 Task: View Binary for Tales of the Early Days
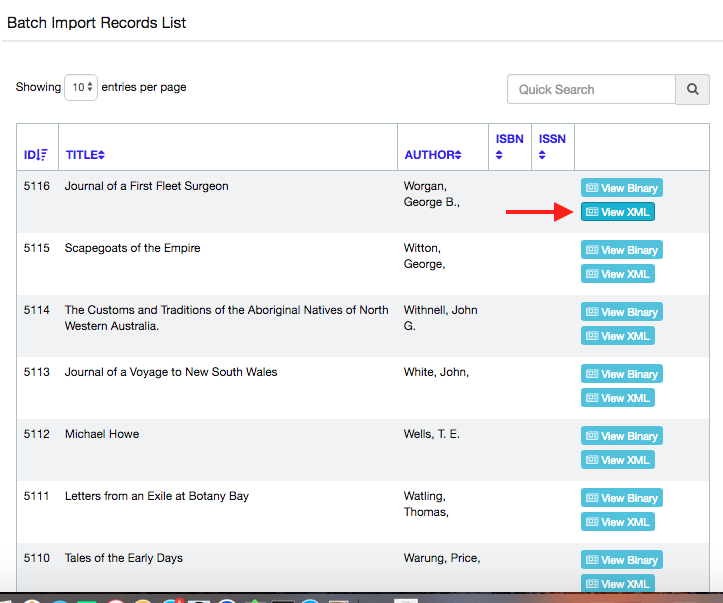coord(621,560)
